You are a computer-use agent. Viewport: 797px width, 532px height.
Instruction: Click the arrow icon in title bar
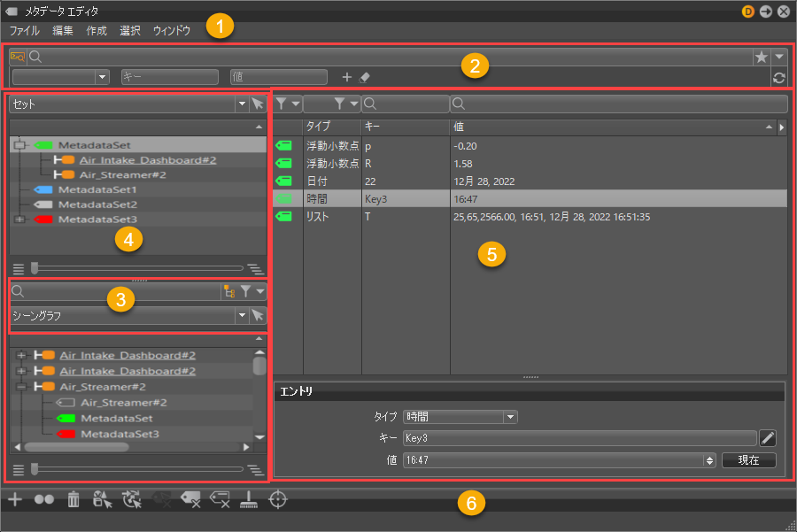pos(765,12)
